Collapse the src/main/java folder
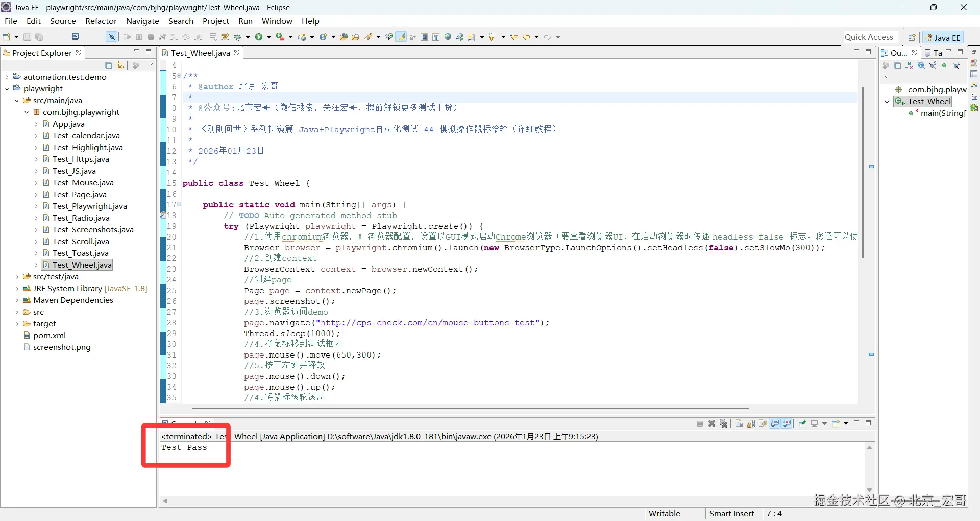 [x=17, y=101]
